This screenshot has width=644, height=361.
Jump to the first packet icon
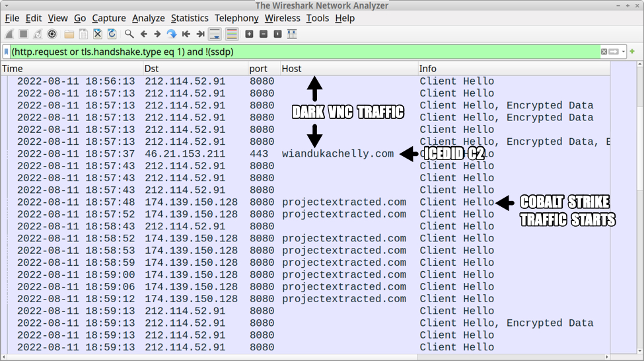[x=186, y=34]
